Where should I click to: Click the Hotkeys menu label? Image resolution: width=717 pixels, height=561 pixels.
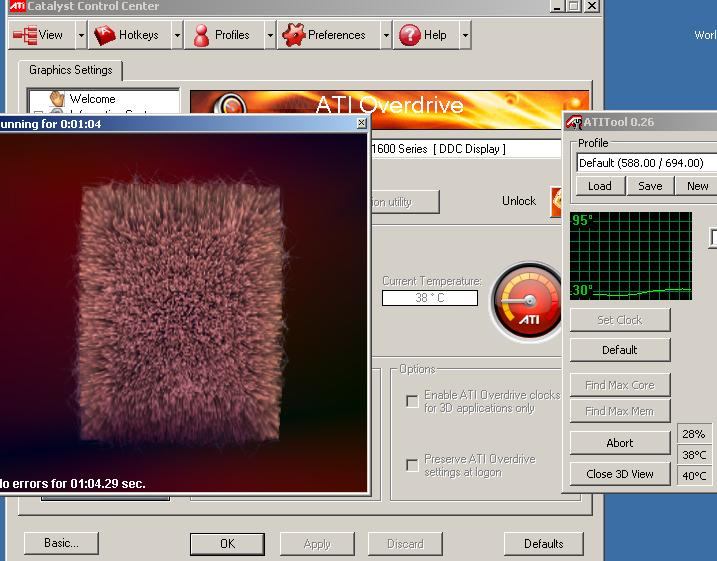tap(139, 35)
